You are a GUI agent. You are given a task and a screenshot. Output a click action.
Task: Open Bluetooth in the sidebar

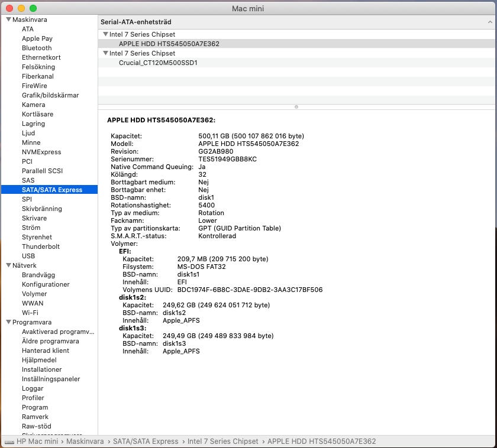[x=37, y=48]
